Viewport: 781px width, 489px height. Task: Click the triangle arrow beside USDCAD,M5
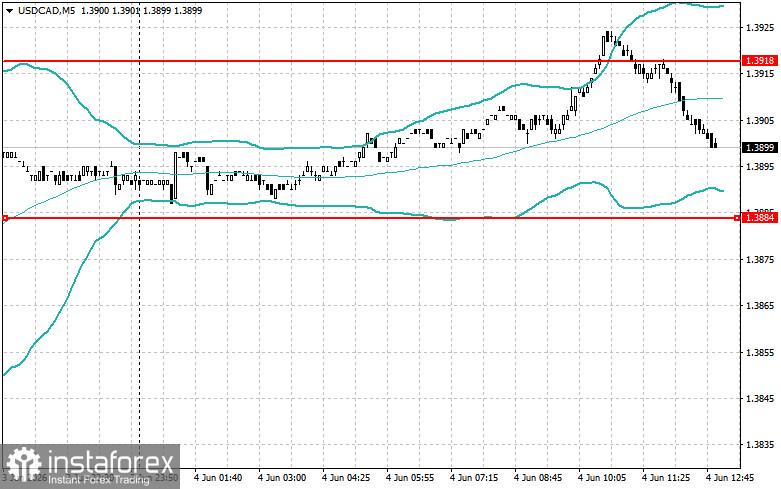coord(9,10)
